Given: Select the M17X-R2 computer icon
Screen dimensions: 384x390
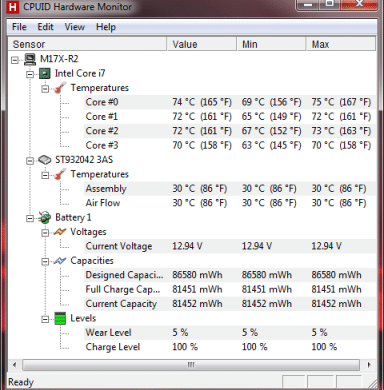Looking at the screenshot, I should 30,59.
